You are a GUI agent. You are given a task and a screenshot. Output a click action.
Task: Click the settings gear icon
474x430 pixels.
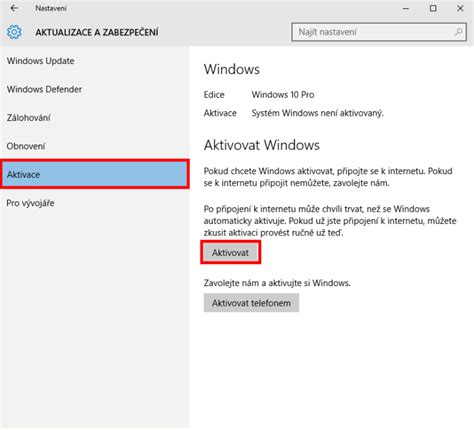click(x=14, y=32)
